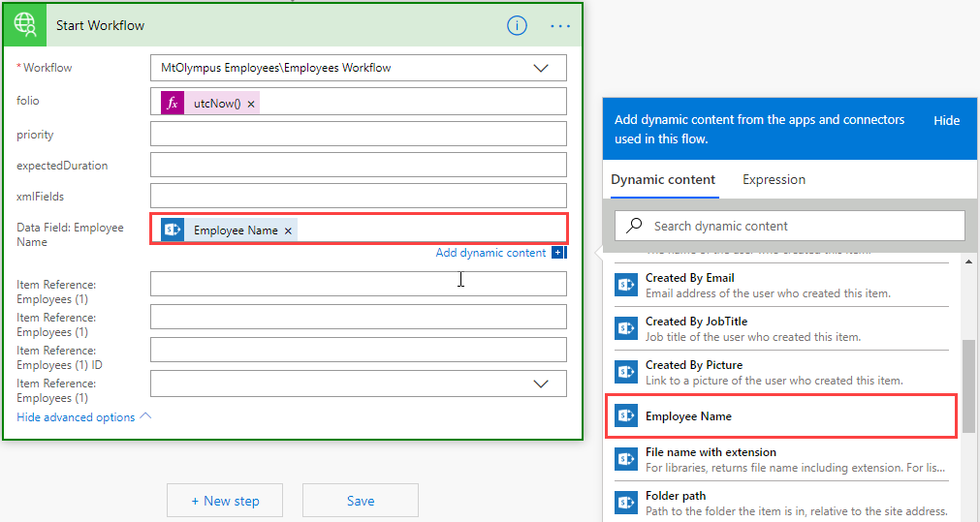Image resolution: width=980 pixels, height=522 pixels.
Task: Click the priority input field
Action: (x=358, y=135)
